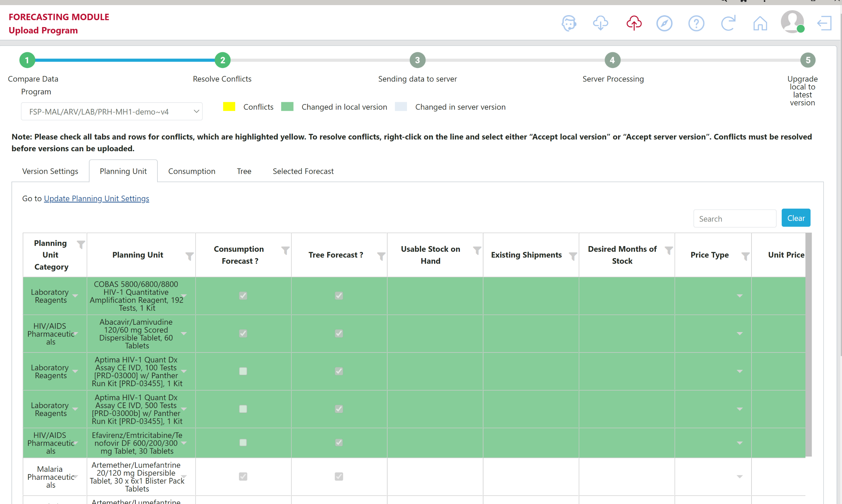The image size is (842, 504).
Task: Click the refresh arrow icon
Action: tap(728, 23)
